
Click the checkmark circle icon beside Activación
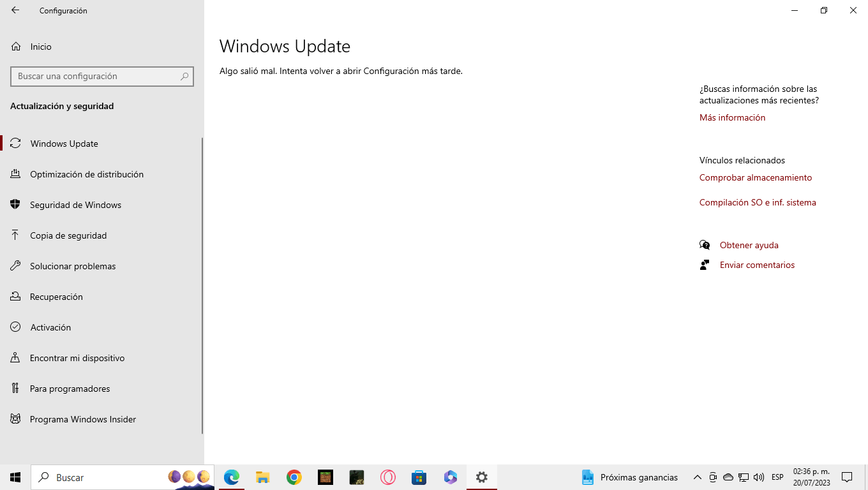[x=15, y=327]
